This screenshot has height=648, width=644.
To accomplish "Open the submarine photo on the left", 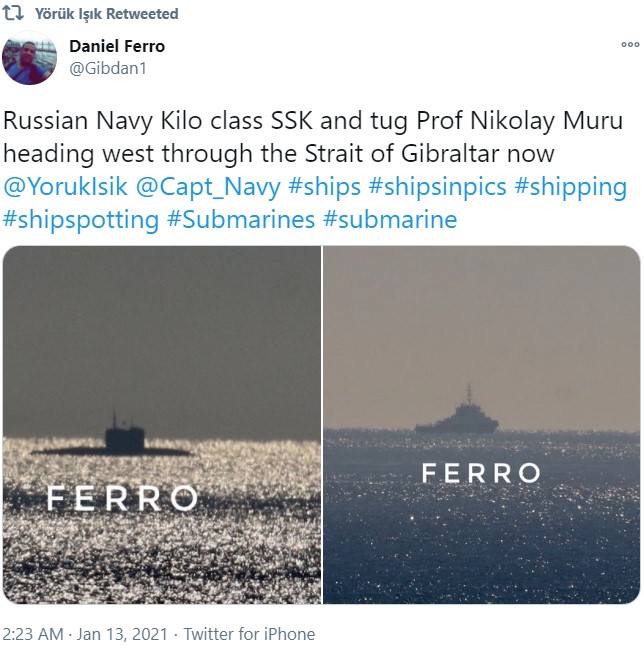I will pyautogui.click(x=161, y=425).
